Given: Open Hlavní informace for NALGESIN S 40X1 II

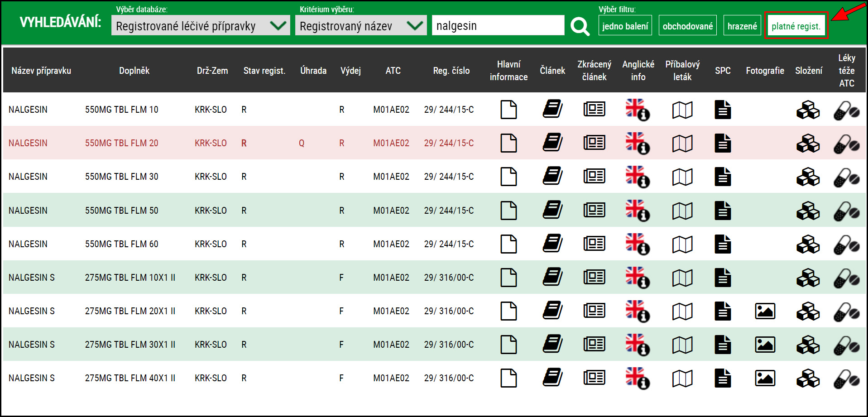Looking at the screenshot, I should tap(508, 378).
